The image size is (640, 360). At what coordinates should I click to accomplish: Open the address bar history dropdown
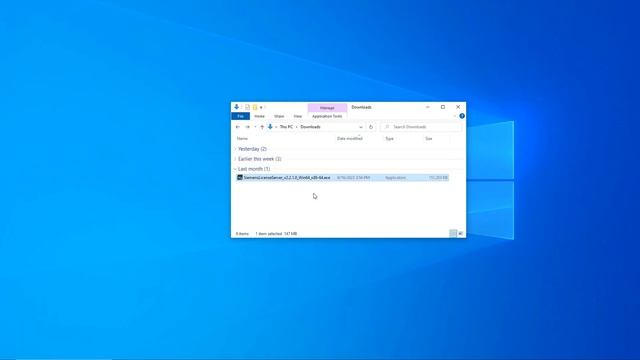click(x=360, y=127)
